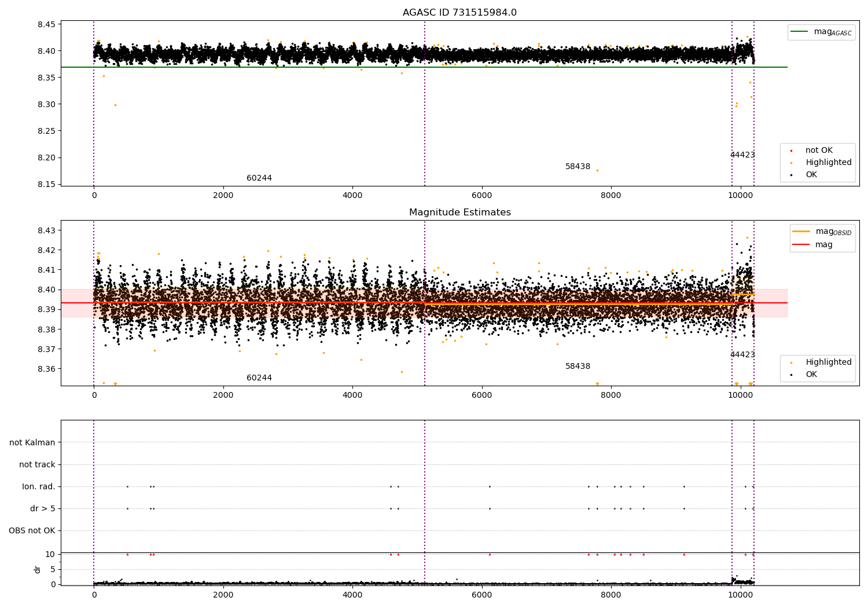This screenshot has height=608, width=868.
Task: Click the dr axis tick label 10
Action: pyautogui.click(x=50, y=554)
